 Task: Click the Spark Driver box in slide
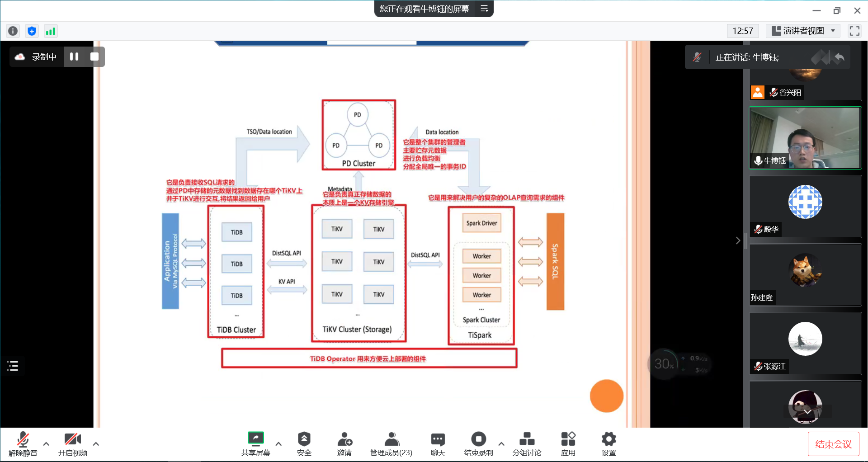click(x=481, y=223)
